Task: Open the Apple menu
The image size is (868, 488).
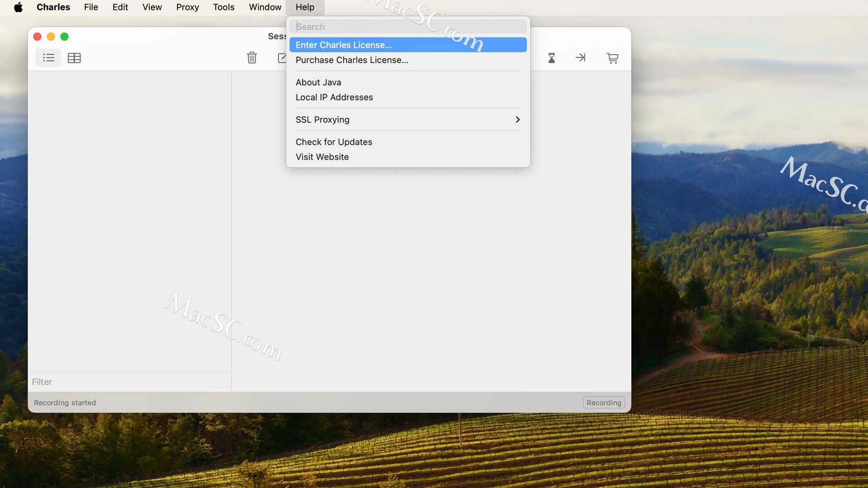Action: (19, 7)
